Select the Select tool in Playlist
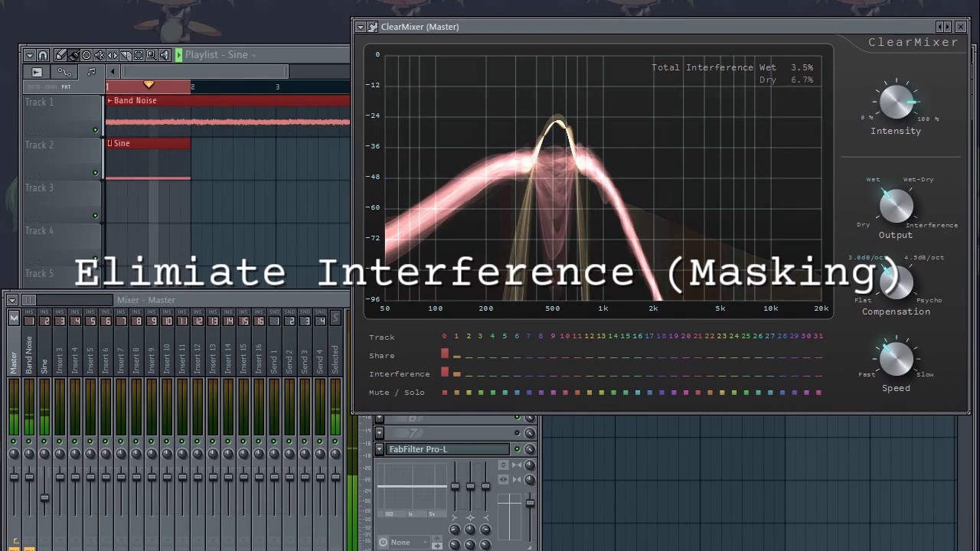The height and width of the screenshot is (551, 980). pos(139,55)
